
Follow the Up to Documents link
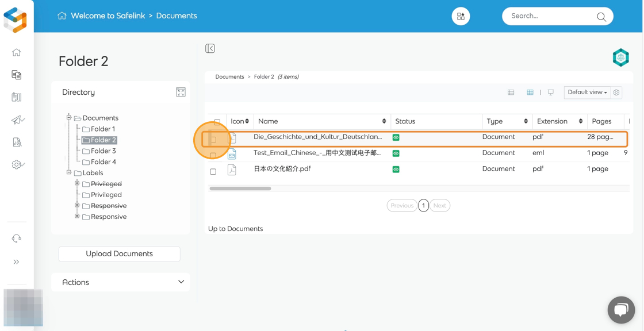tap(235, 229)
